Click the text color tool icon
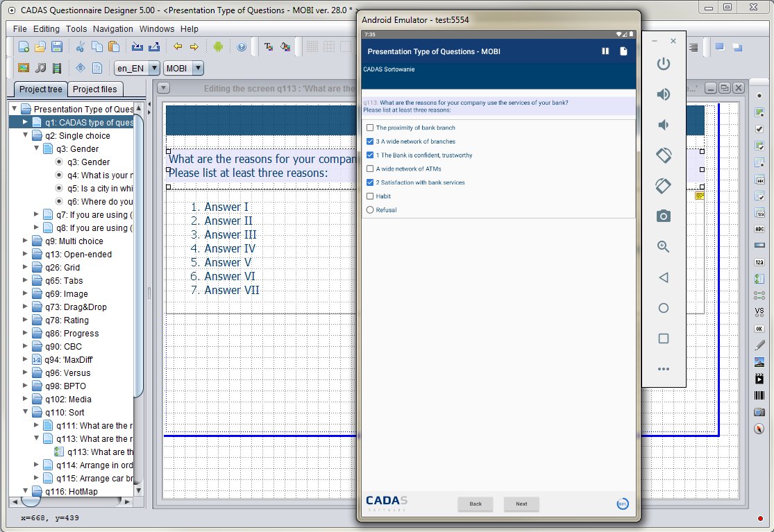This screenshot has width=774, height=532. tap(269, 47)
